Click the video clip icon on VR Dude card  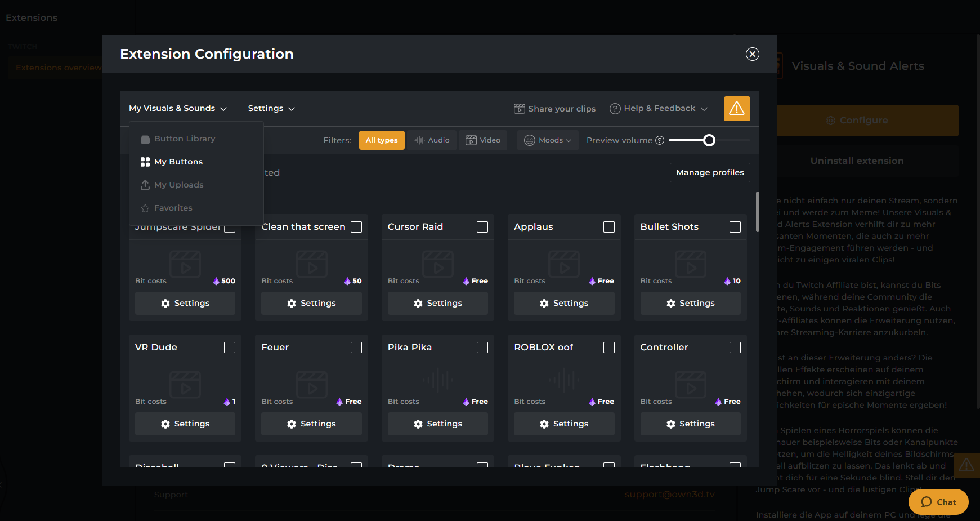[x=185, y=385]
